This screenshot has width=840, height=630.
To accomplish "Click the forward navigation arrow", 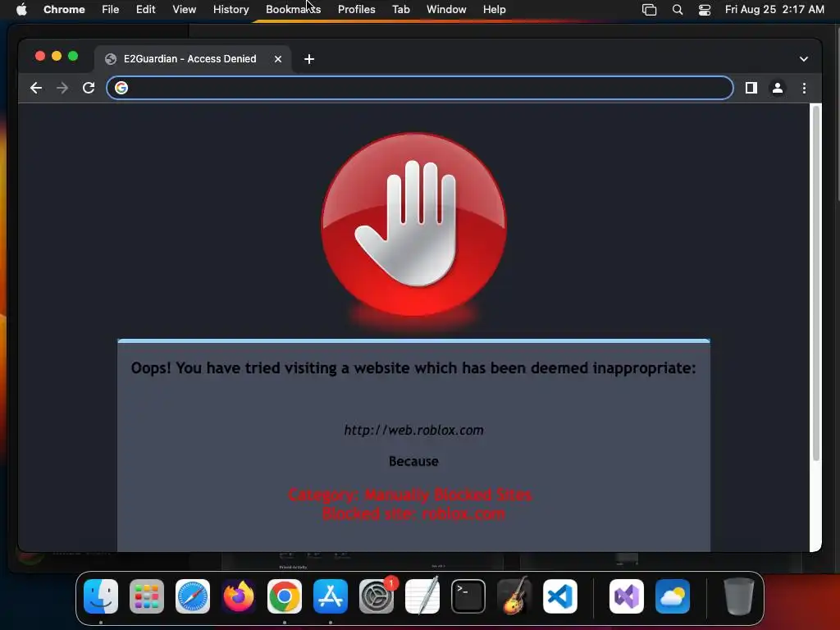I will [62, 88].
